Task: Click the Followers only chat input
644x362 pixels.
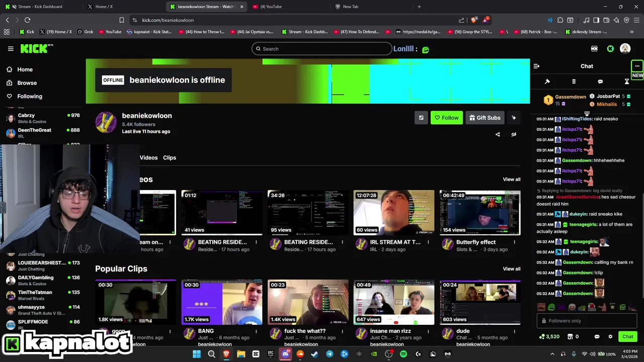Action: [587, 321]
